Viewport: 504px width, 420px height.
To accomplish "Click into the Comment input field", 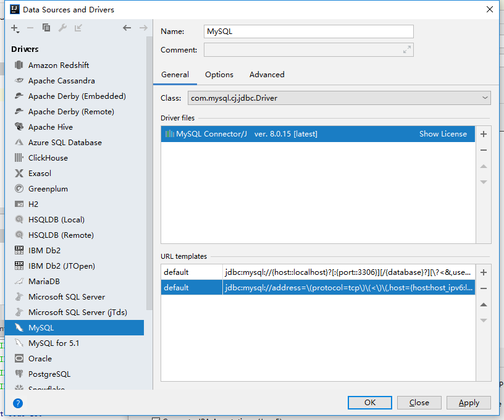I will pyautogui.click(x=309, y=50).
